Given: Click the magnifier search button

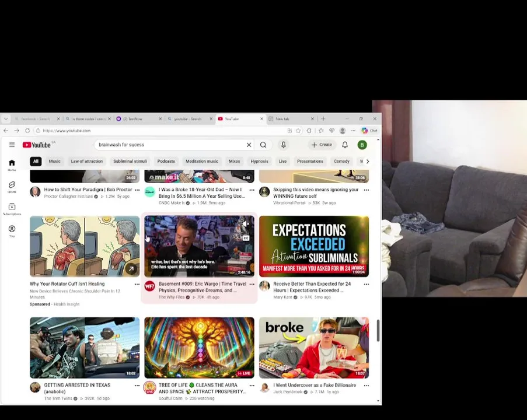Looking at the screenshot, I should 263,145.
